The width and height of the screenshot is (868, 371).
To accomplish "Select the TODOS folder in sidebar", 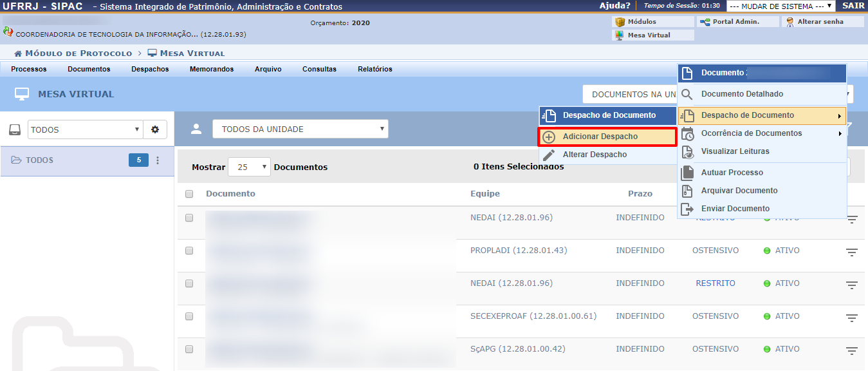I will (39, 160).
